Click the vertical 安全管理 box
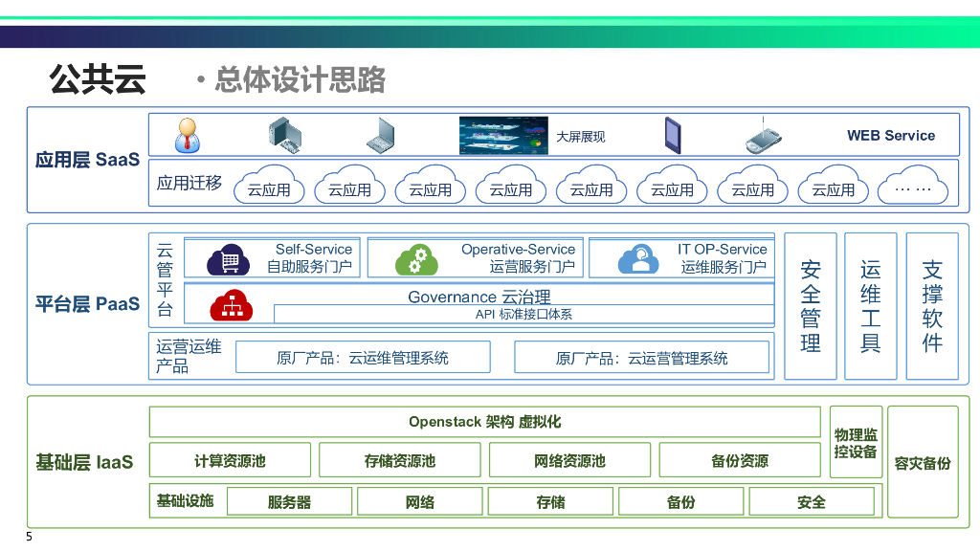This screenshot has height=551, width=980. (811, 306)
